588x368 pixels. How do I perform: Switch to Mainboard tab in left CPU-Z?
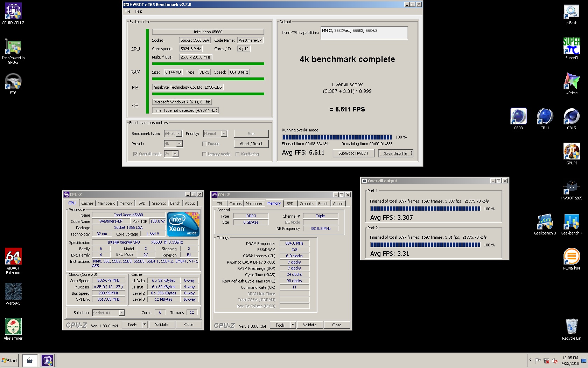coord(106,203)
